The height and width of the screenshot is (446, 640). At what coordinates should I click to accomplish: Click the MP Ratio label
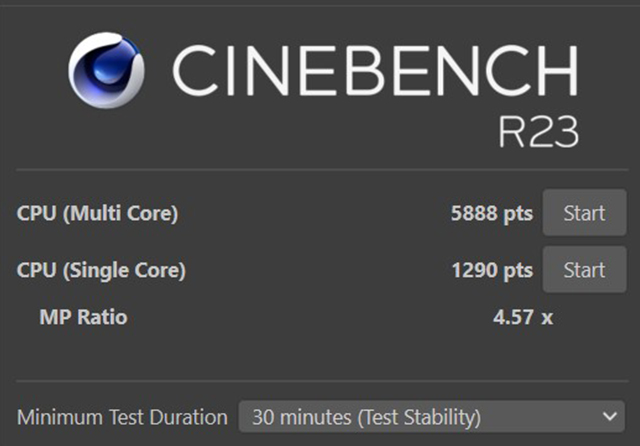83,318
